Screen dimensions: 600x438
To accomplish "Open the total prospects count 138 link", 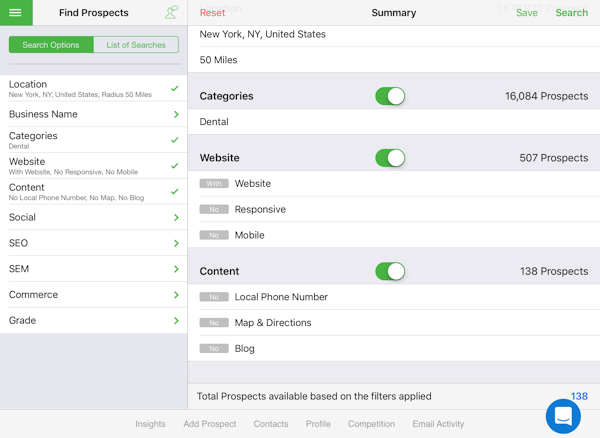I will click(x=579, y=396).
